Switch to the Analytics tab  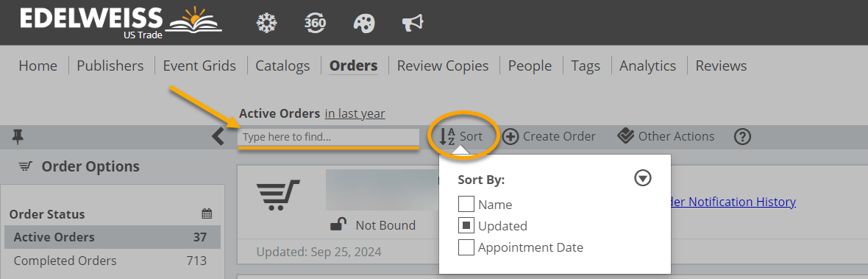647,66
